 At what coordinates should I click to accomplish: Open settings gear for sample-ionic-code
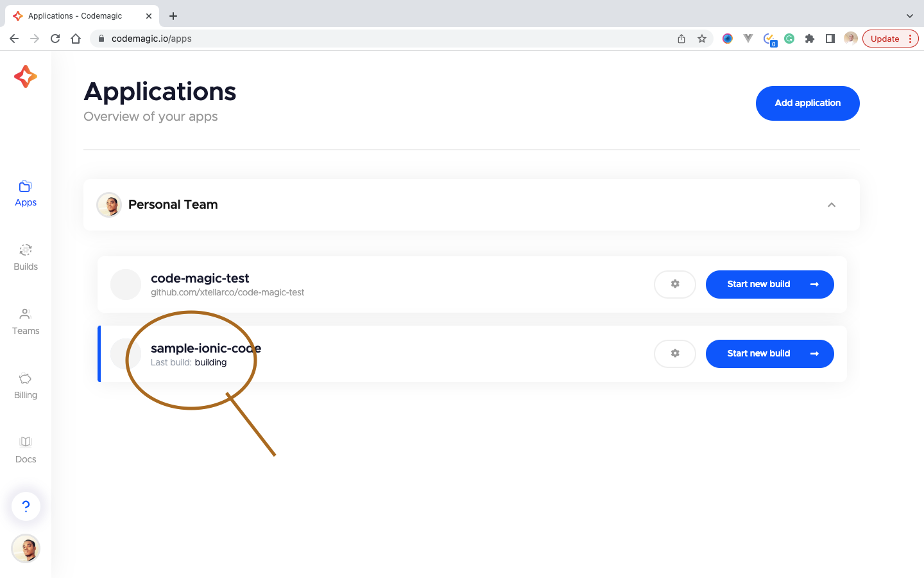click(x=675, y=354)
